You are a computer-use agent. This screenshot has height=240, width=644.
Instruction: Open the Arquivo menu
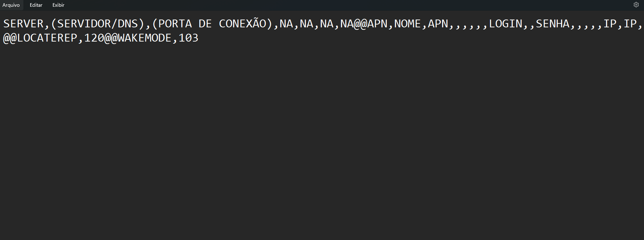11,5
